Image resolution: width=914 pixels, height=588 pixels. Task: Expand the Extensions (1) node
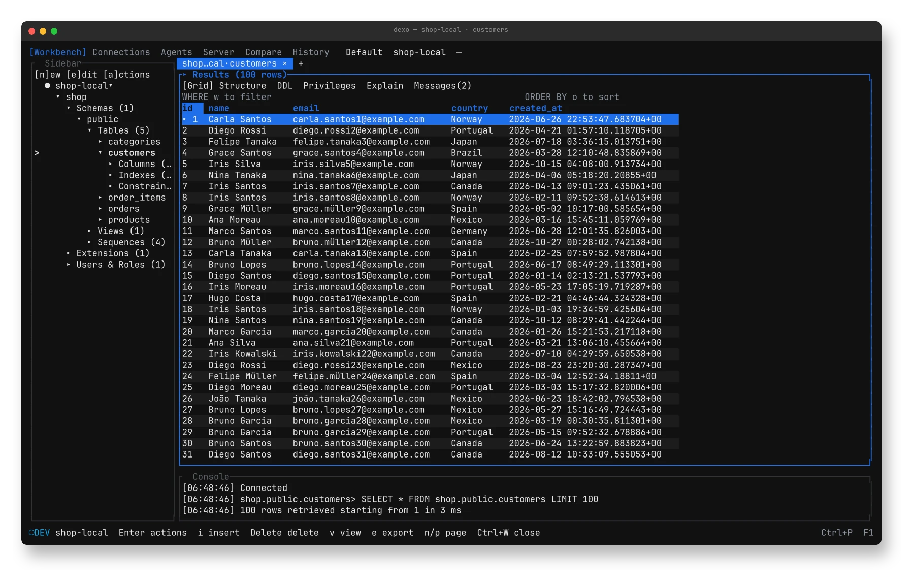click(69, 253)
